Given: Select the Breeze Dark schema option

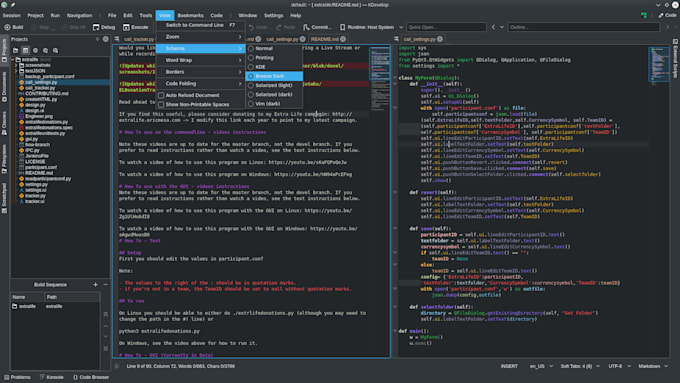Looking at the screenshot, I should click(x=274, y=76).
